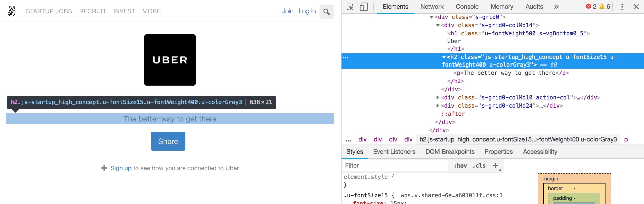
Task: Click the first div breadcrumb
Action: 362,139
